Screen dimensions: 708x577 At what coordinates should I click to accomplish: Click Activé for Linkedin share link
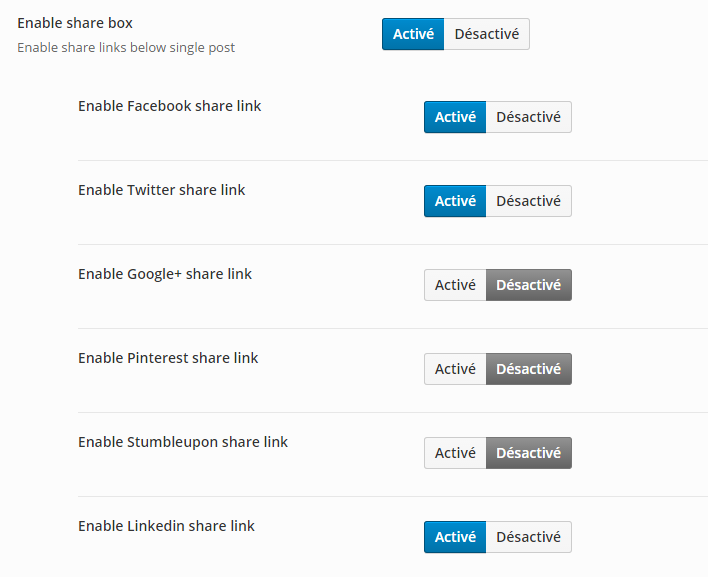455,537
